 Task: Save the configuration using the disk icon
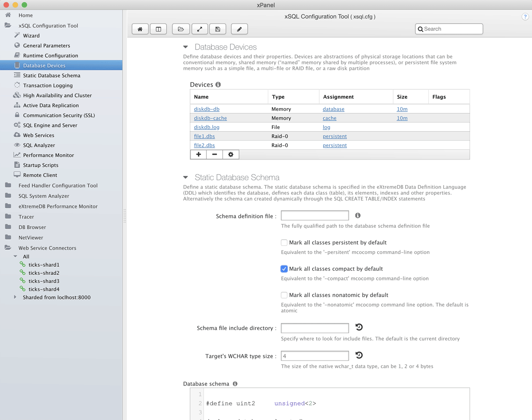click(x=217, y=28)
